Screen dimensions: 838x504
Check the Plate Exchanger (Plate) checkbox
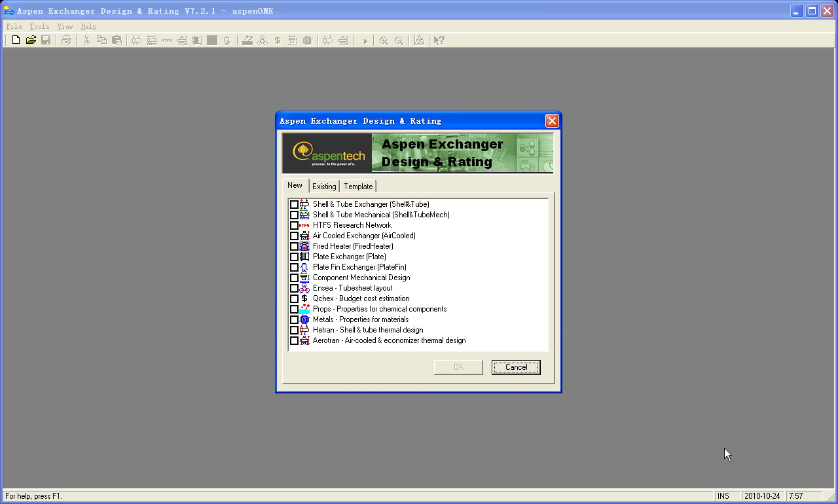[x=294, y=257]
